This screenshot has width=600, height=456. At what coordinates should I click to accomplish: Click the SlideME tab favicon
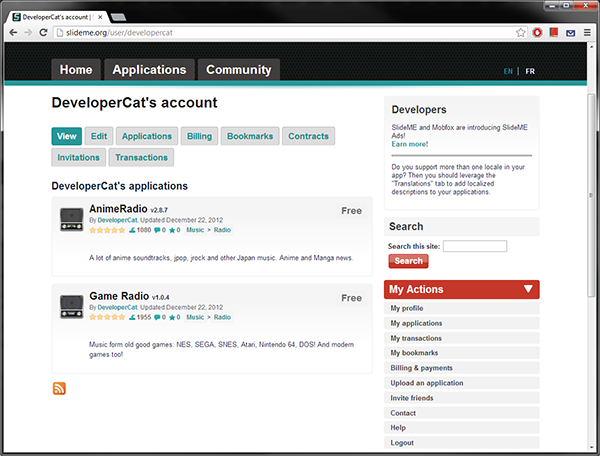tap(16, 17)
